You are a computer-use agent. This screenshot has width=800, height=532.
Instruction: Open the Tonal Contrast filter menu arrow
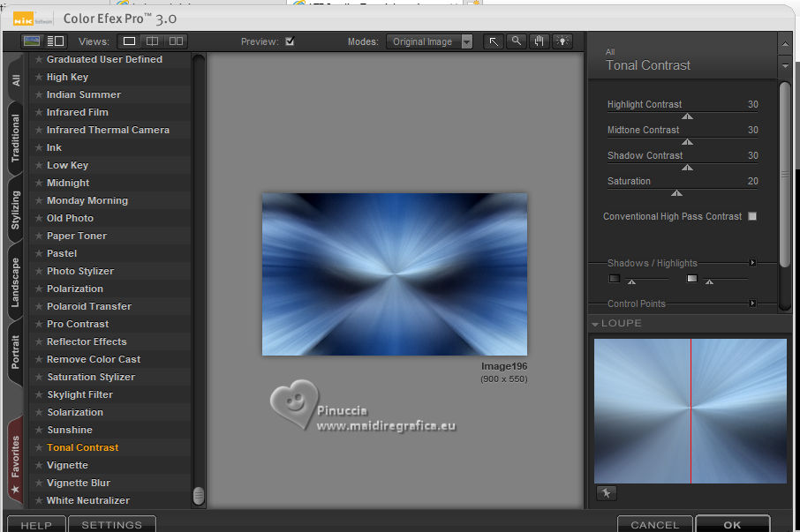click(x=785, y=66)
